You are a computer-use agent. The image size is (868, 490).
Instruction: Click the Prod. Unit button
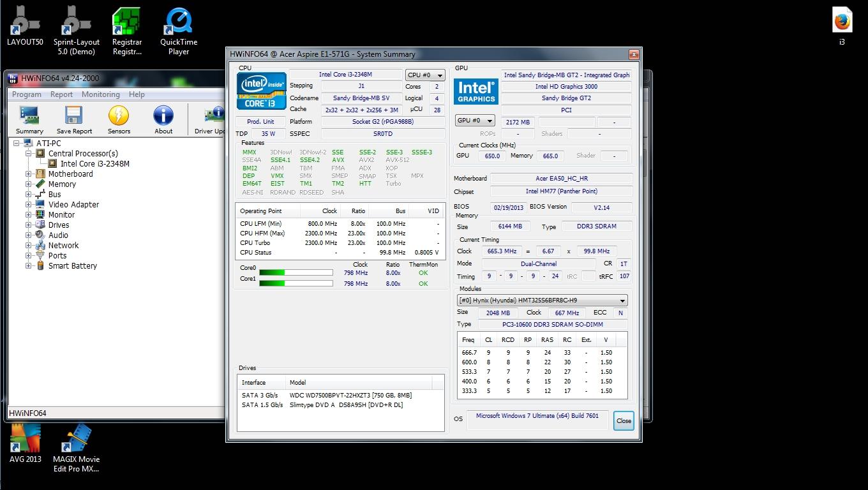coord(260,121)
